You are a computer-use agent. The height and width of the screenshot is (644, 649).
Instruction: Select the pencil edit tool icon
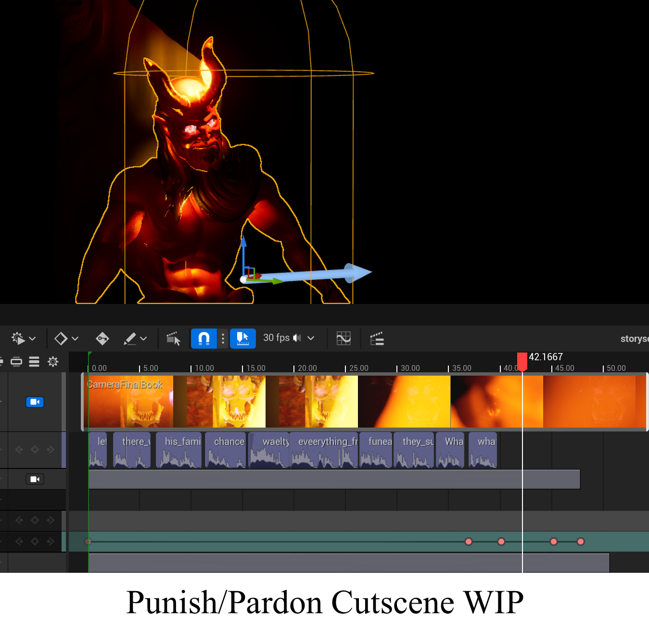click(130, 339)
